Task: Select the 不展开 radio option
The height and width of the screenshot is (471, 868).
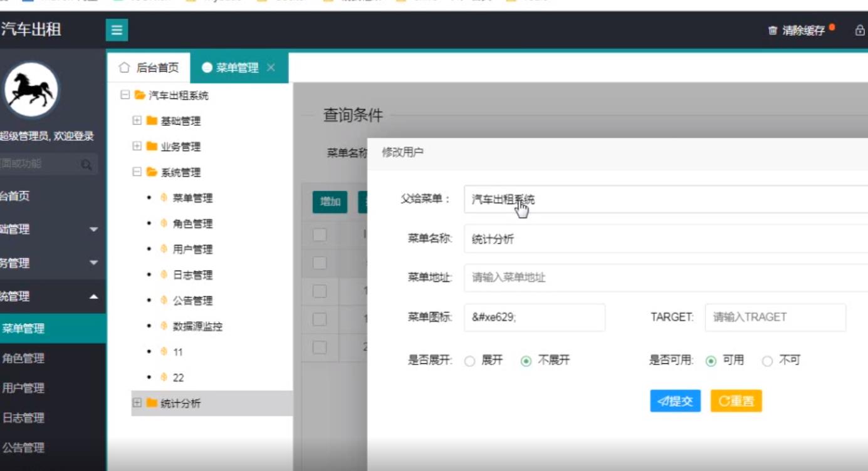Action: [526, 361]
